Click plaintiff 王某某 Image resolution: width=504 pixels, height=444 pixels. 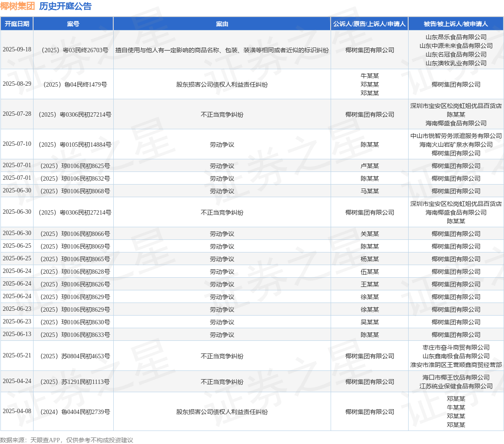click(x=370, y=284)
